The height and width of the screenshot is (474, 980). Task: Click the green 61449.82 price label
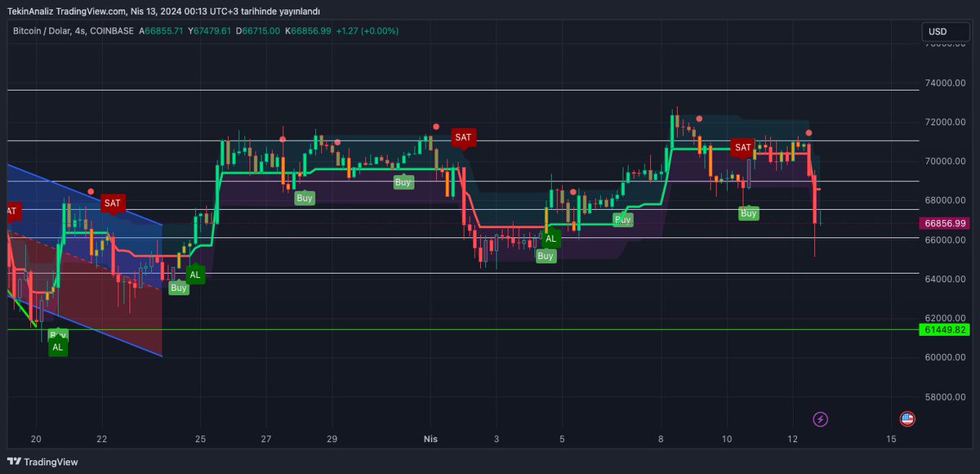coord(945,330)
